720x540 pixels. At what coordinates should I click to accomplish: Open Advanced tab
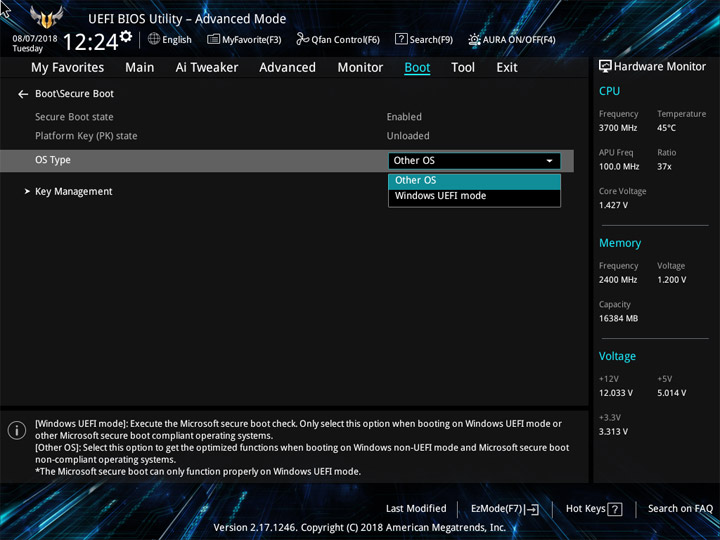pyautogui.click(x=287, y=68)
